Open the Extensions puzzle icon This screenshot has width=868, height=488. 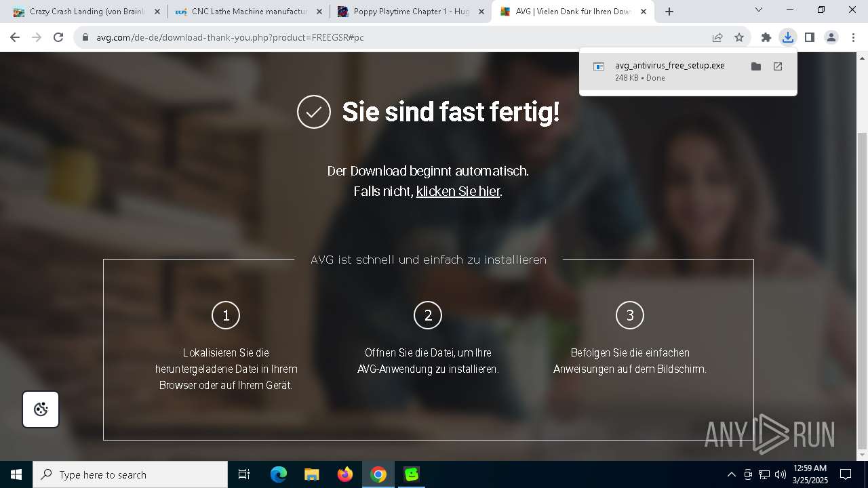tap(766, 37)
